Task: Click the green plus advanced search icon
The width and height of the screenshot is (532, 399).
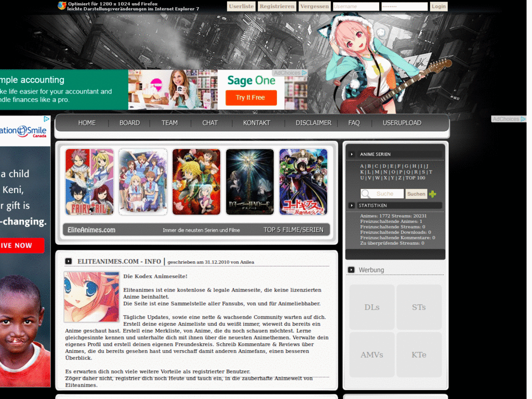Action: (x=433, y=194)
